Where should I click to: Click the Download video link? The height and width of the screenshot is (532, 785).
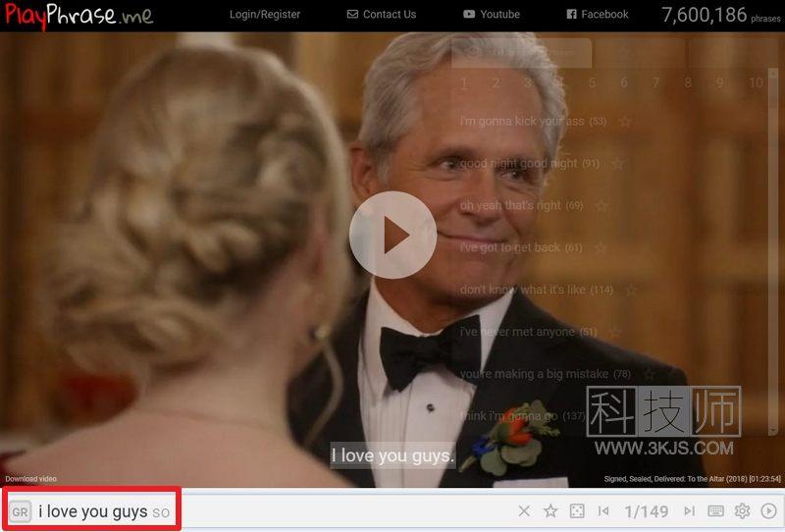coord(31,479)
